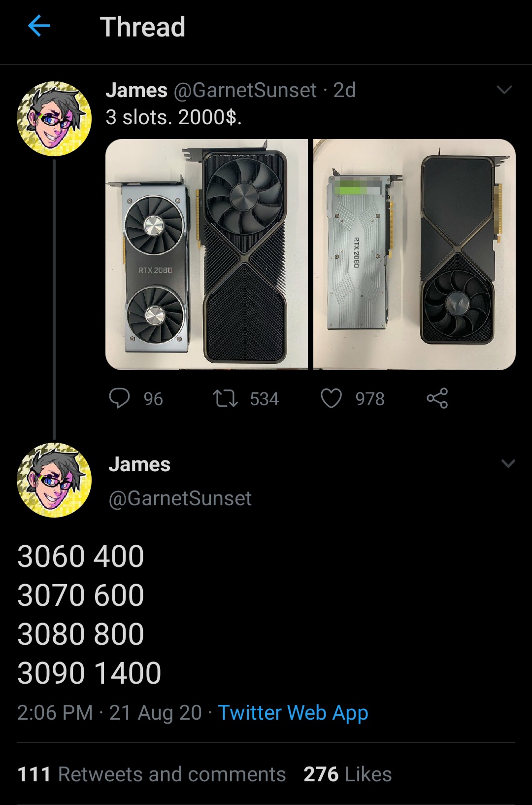Screen dimensions: 532x805
Task: Open right photo showing card backplates
Action: (414, 254)
